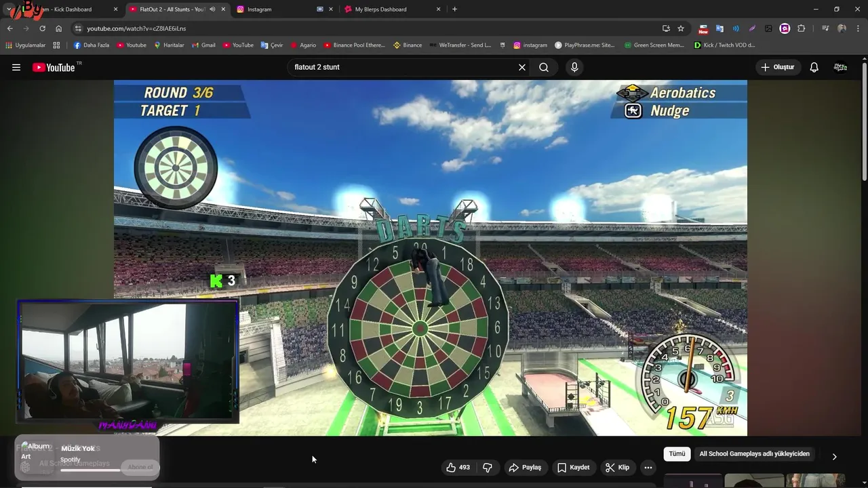The height and width of the screenshot is (488, 868).
Task: Open the Çevir bookmark
Action: pyautogui.click(x=272, y=45)
